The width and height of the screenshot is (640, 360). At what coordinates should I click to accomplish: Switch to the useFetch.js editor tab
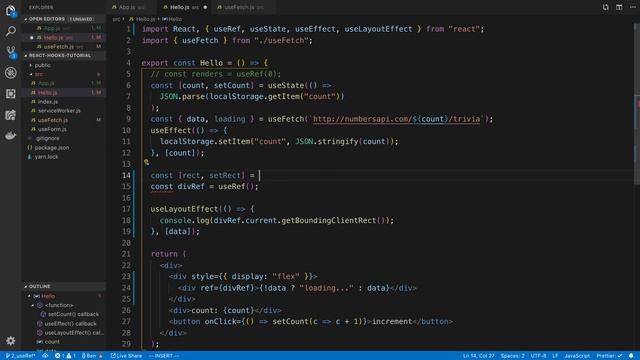pos(244,7)
